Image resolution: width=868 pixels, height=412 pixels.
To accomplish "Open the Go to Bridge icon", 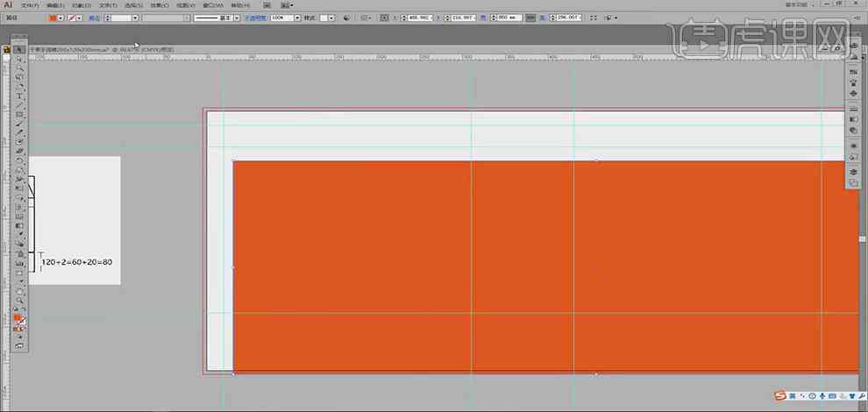I will click(267, 5).
